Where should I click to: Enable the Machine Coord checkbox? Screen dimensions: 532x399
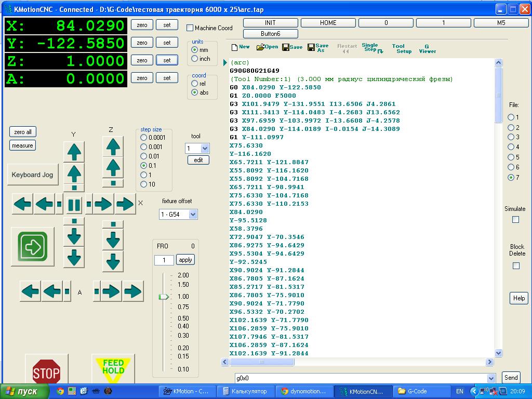tap(190, 28)
